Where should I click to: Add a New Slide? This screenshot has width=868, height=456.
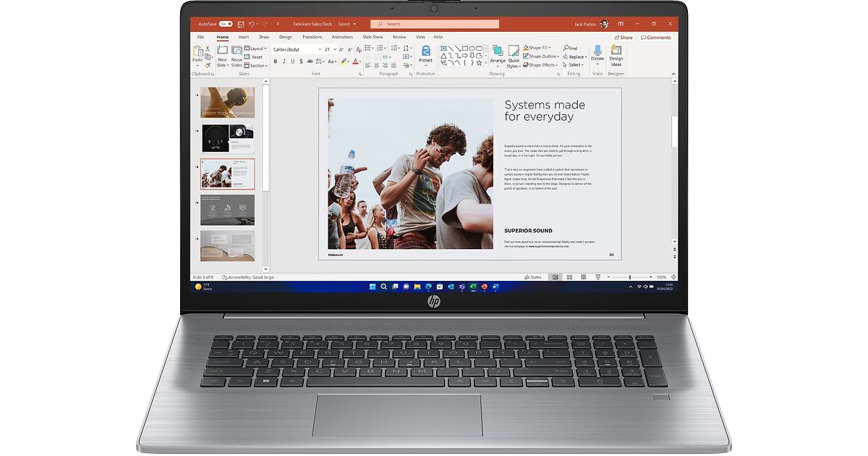pos(222,56)
